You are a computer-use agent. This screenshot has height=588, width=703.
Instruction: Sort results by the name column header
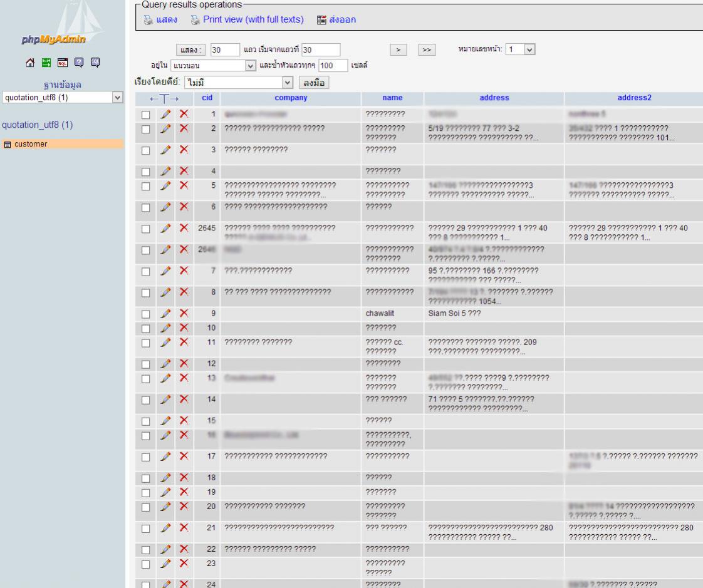[392, 98]
